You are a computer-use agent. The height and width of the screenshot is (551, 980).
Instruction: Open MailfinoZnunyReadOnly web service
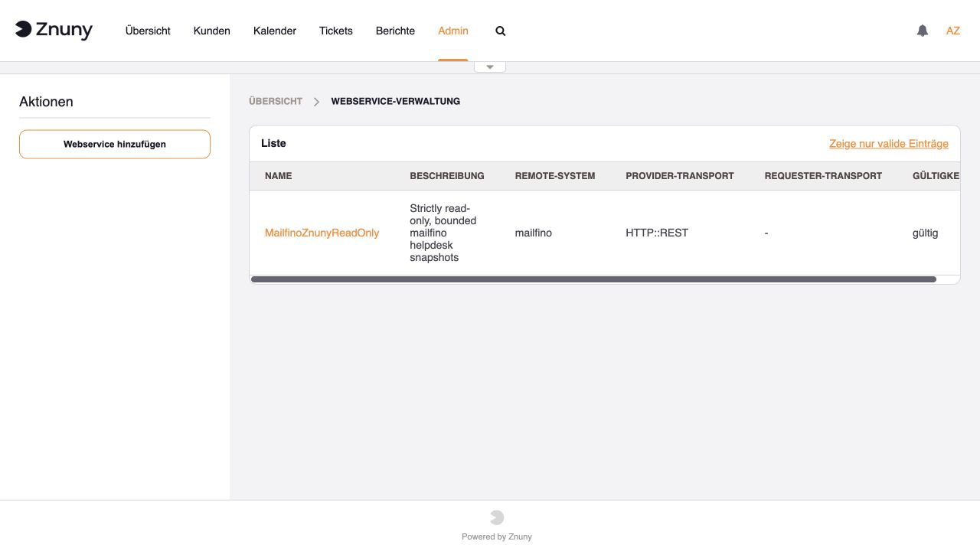click(x=322, y=233)
